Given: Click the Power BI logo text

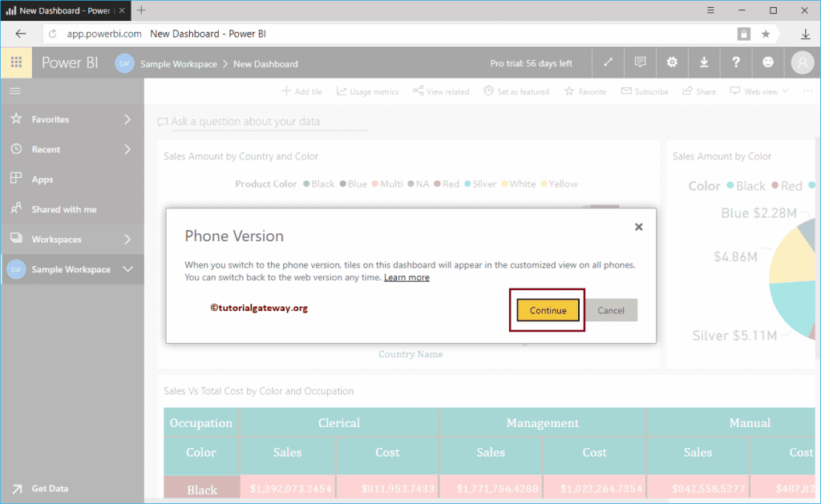Looking at the screenshot, I should click(x=70, y=62).
